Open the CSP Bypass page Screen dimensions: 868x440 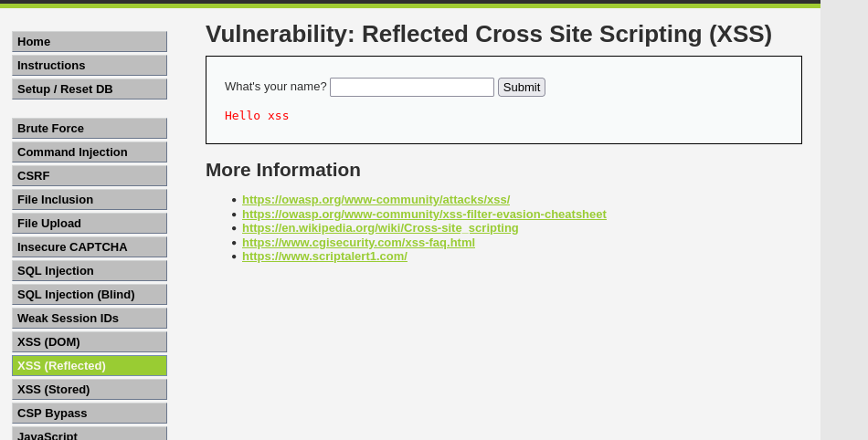pyautogui.click(x=89, y=414)
